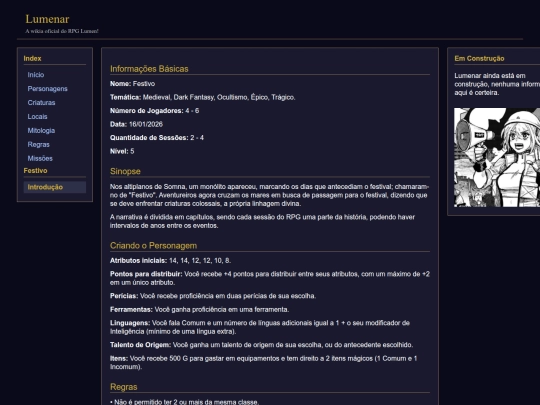540x405 pixels.
Task: Open the Regras link in sidebar
Action: point(39,145)
